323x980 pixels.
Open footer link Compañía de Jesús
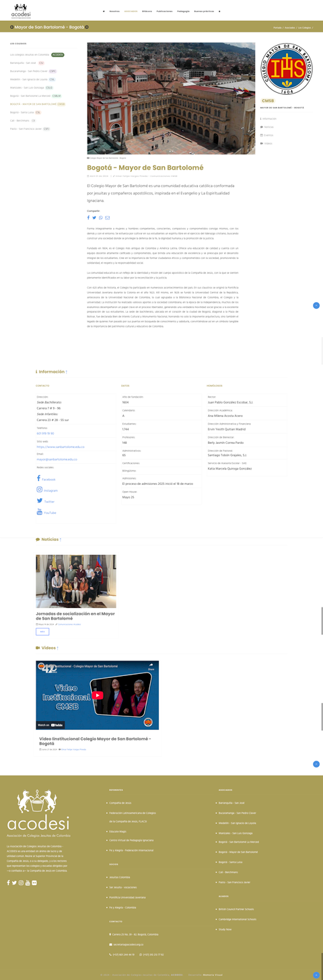tap(120, 802)
